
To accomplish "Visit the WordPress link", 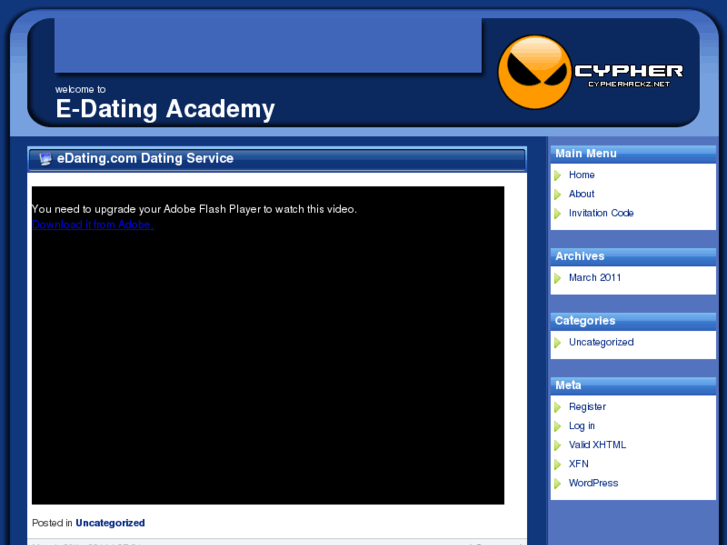I will 593,483.
